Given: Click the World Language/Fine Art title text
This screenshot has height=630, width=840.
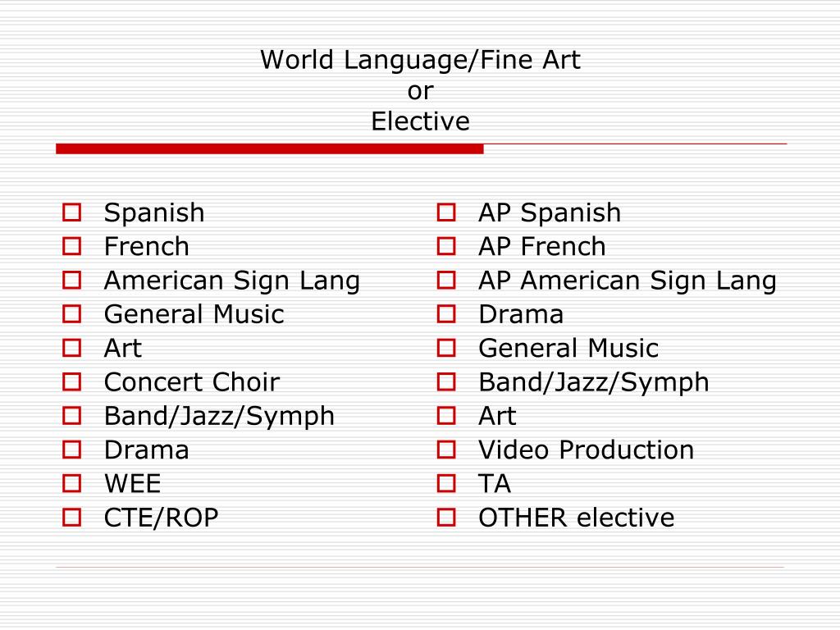Looking at the screenshot, I should pos(420,60).
